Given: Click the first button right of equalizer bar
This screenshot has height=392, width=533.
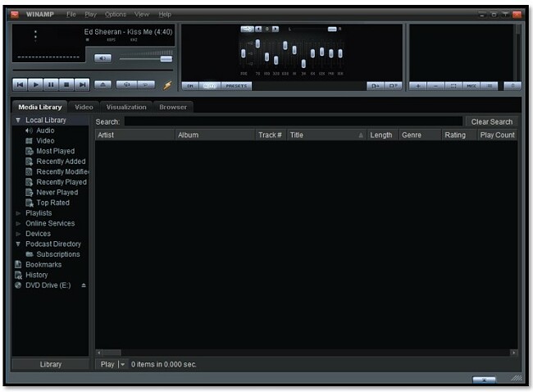Looking at the screenshot, I should (x=376, y=86).
